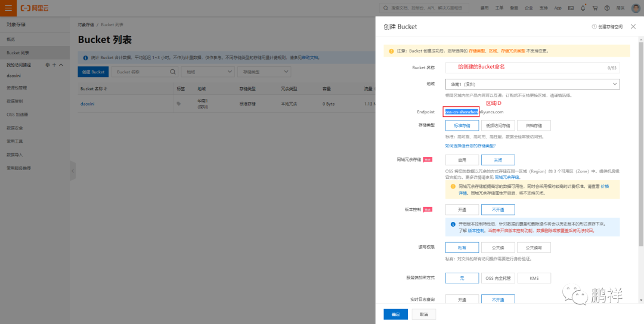Select 无 for 服务端加密方式

(462, 279)
